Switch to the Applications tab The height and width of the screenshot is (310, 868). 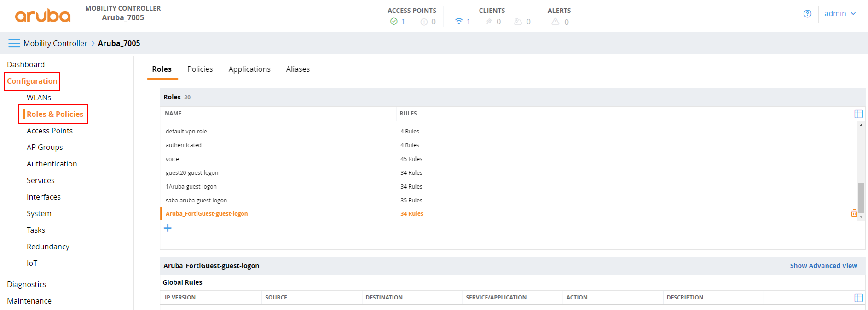249,69
